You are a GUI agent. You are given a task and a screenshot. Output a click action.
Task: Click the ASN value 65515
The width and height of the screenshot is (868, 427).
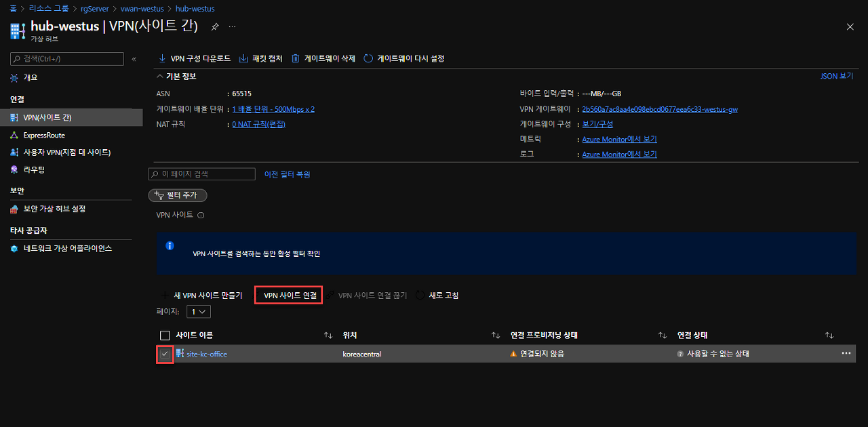241,94
